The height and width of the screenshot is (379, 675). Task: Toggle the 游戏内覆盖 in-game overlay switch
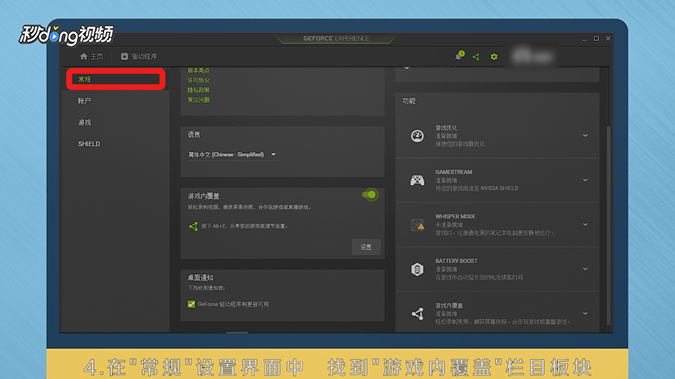coord(370,195)
